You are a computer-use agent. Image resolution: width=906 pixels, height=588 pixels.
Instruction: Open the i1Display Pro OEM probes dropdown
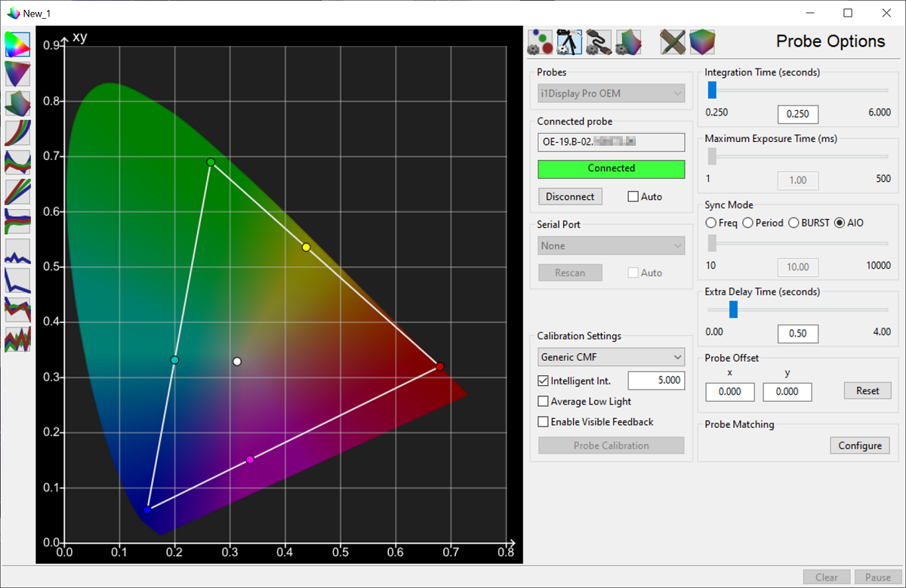coord(611,94)
